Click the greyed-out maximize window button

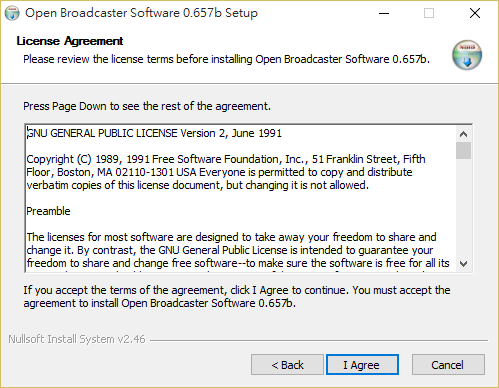429,13
